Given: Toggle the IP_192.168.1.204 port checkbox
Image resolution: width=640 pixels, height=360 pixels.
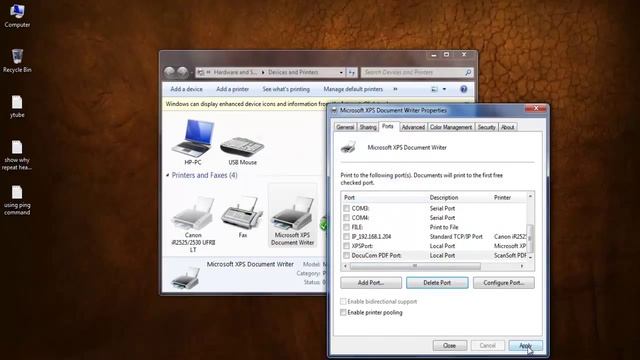Looking at the screenshot, I should 346,236.
